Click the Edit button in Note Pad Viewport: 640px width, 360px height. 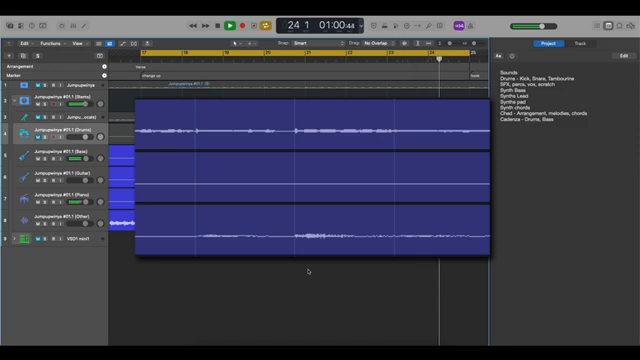click(x=624, y=56)
